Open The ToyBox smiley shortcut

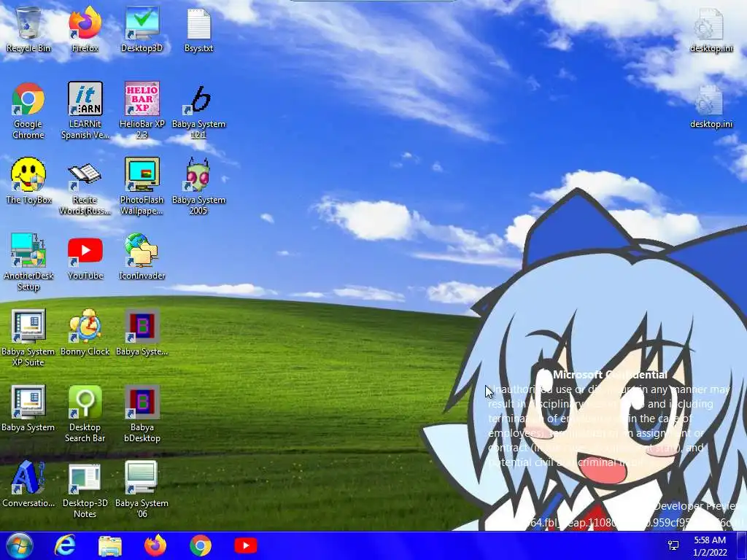click(x=28, y=181)
